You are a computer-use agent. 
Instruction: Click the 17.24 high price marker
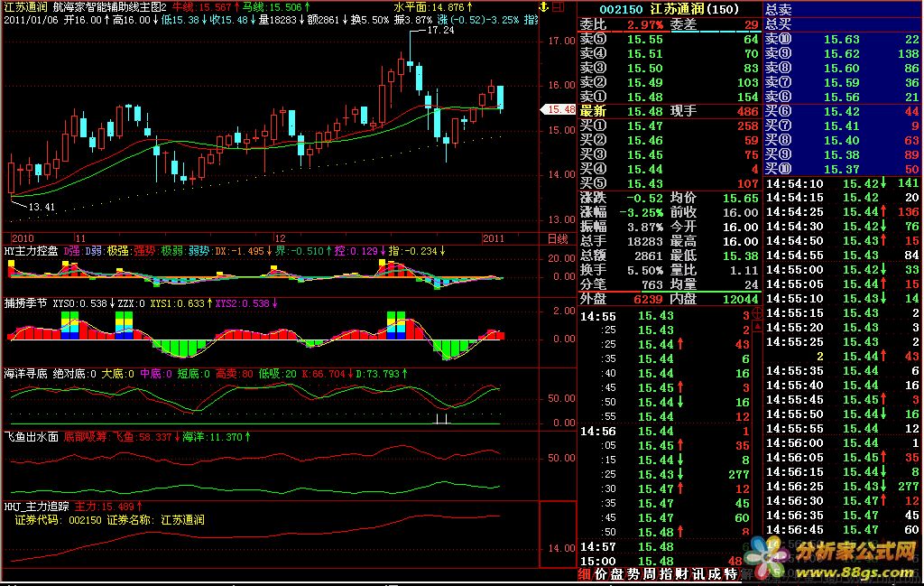(x=440, y=30)
